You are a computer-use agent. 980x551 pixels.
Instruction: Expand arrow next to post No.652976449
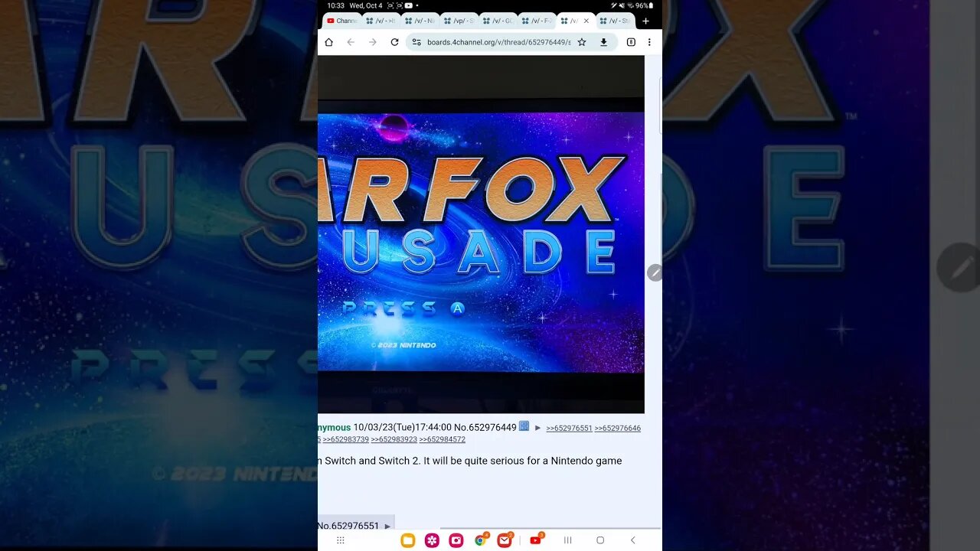click(x=537, y=428)
